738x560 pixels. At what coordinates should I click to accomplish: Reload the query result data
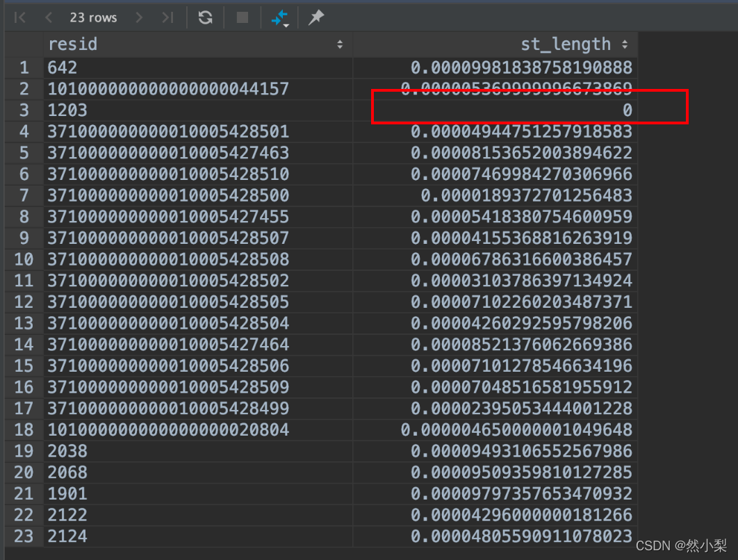205,17
